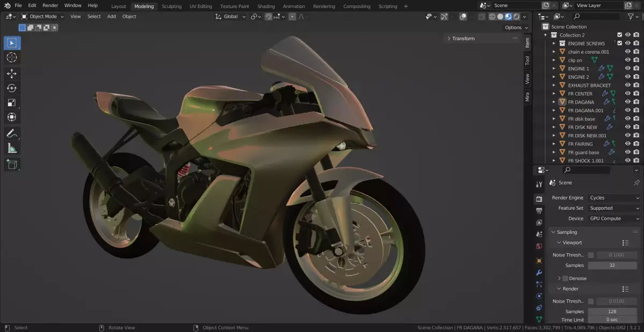Expand the Transform panel in sidebar

[449, 39]
